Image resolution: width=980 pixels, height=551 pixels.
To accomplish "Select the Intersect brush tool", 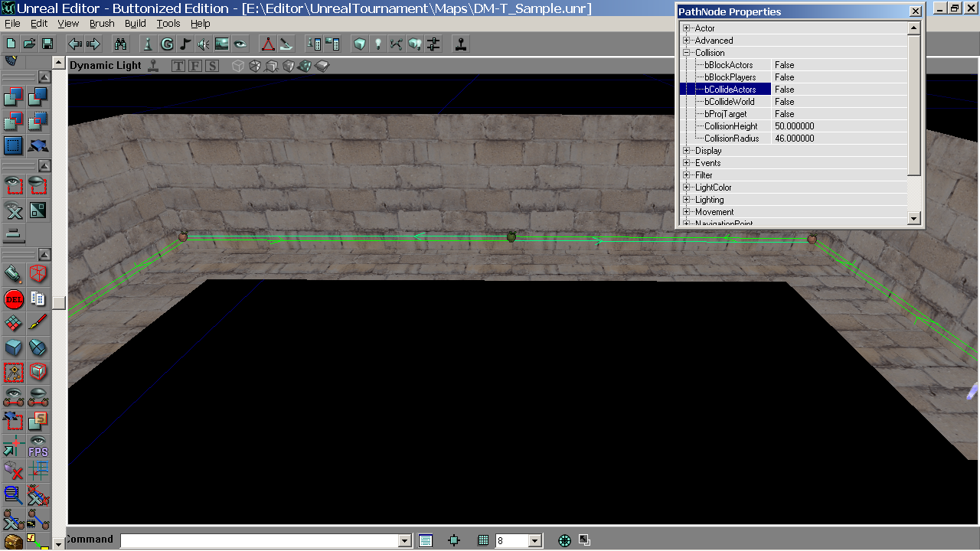I will point(14,121).
